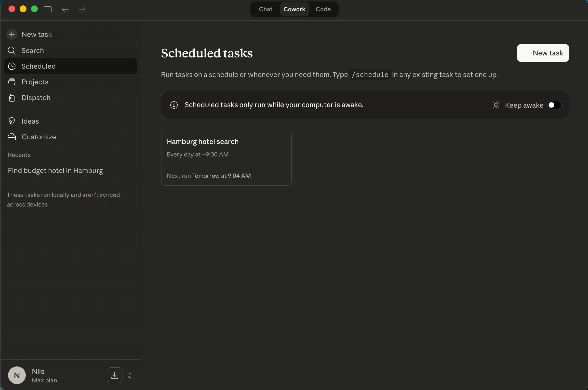Viewport: 588px width, 390px height.
Task: Click the info icon in the awake notice
Action: (x=174, y=105)
